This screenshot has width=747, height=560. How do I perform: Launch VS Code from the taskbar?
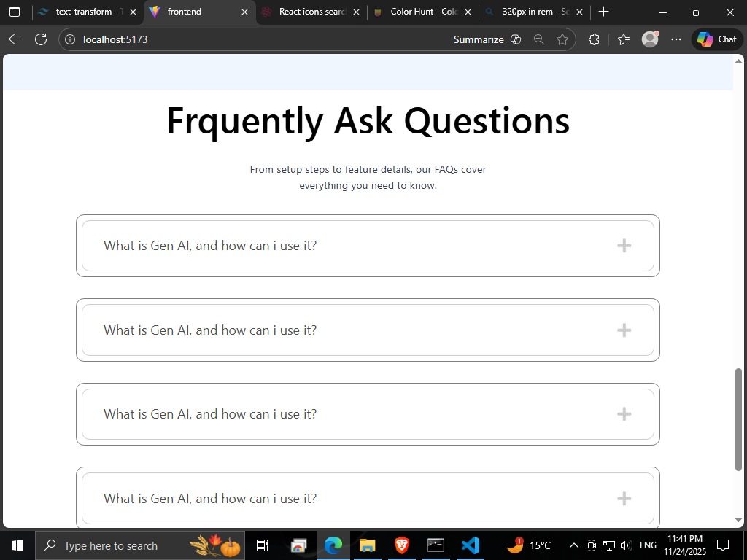pyautogui.click(x=471, y=545)
